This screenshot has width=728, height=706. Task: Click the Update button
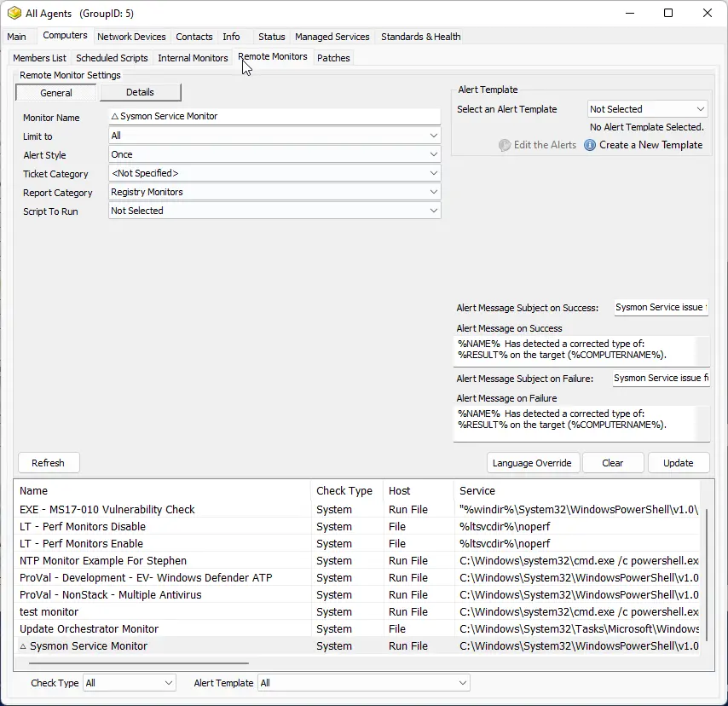click(679, 463)
